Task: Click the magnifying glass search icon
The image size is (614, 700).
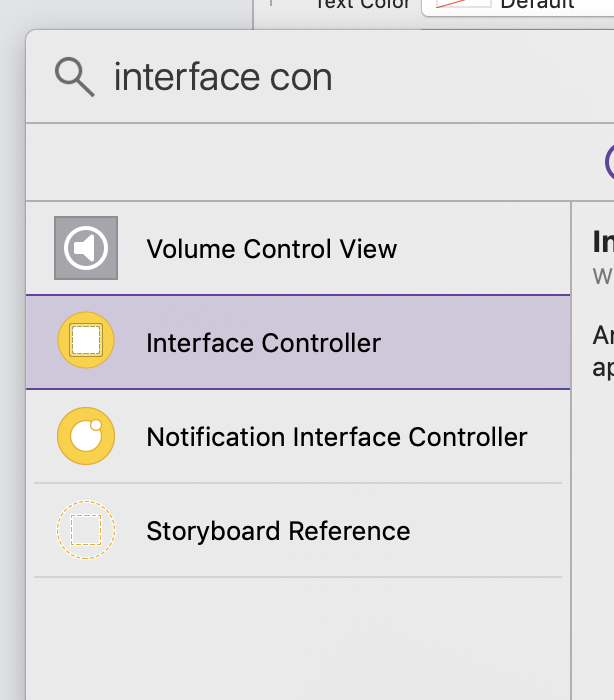Action: click(x=74, y=77)
